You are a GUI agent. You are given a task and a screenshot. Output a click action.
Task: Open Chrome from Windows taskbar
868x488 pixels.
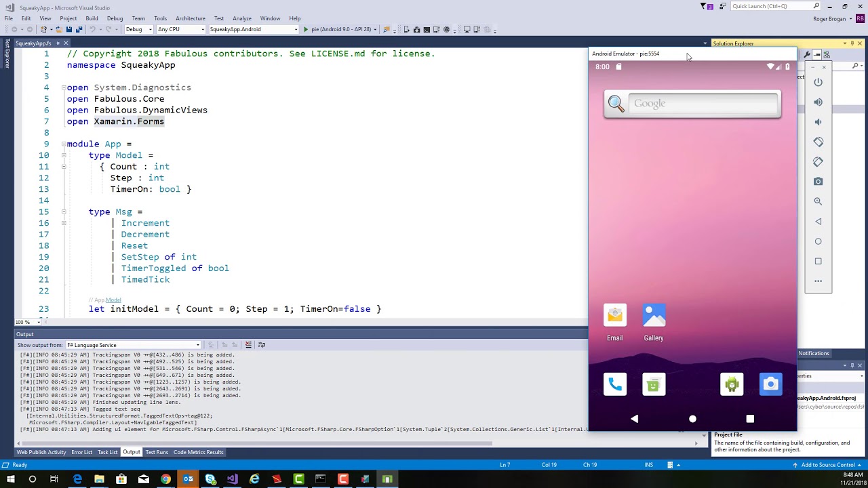pyautogui.click(x=165, y=479)
